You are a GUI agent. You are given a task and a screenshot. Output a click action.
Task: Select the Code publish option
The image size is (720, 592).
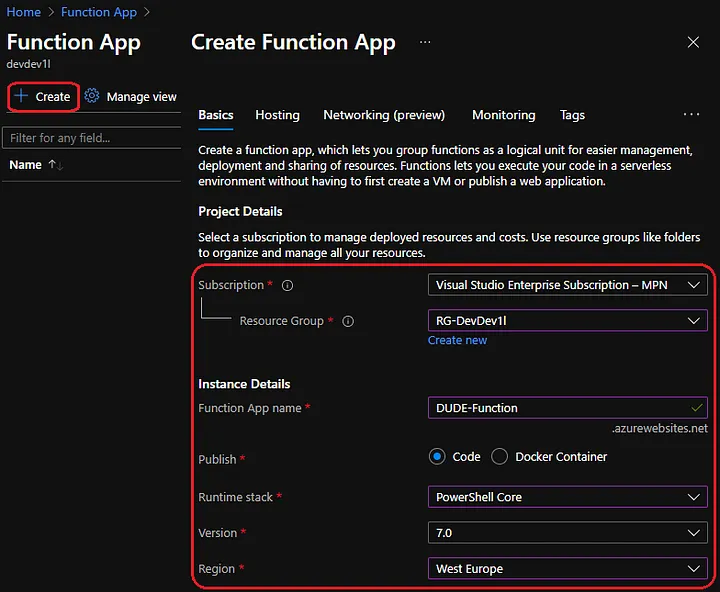(437, 457)
